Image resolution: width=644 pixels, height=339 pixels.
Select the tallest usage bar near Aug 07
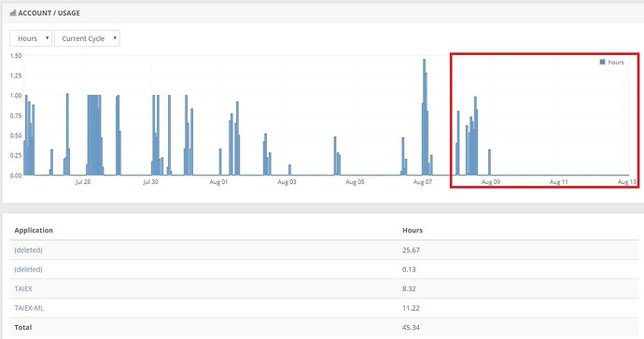pos(425,117)
